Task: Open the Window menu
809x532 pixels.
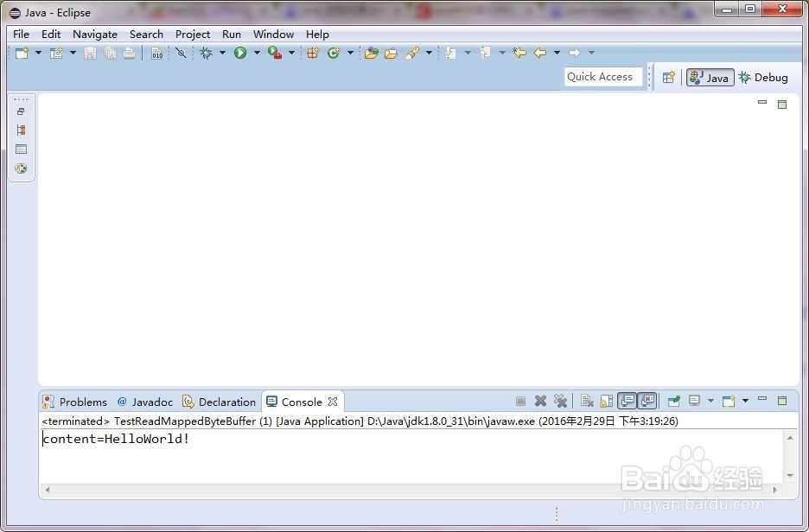Action: 273,34
